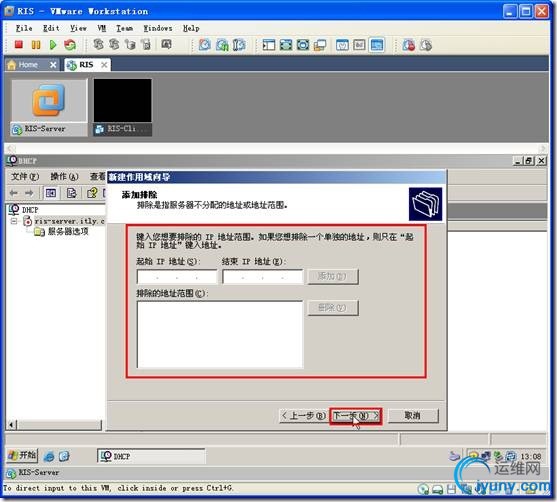Revert to snapshot toolbar icon
This screenshot has width=557, height=502.
point(222,45)
